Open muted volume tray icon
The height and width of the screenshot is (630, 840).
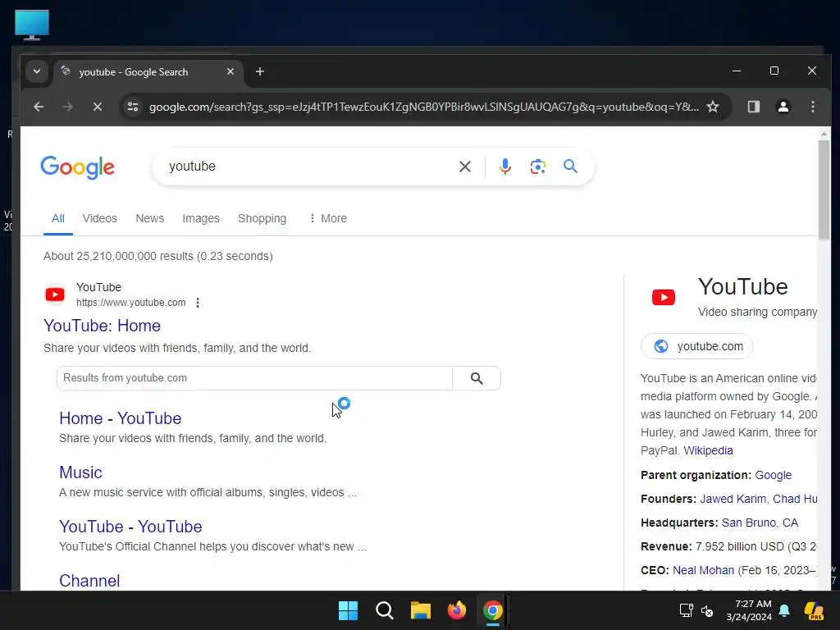pos(707,610)
